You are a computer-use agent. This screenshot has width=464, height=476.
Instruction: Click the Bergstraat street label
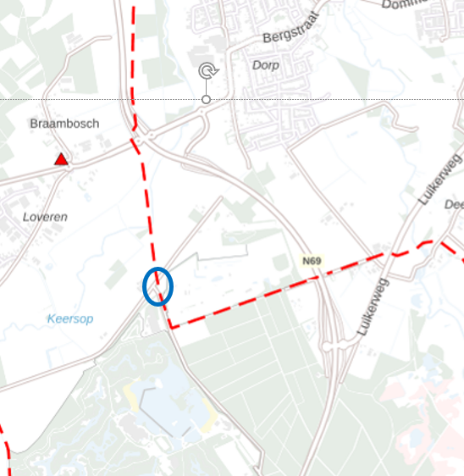click(291, 28)
